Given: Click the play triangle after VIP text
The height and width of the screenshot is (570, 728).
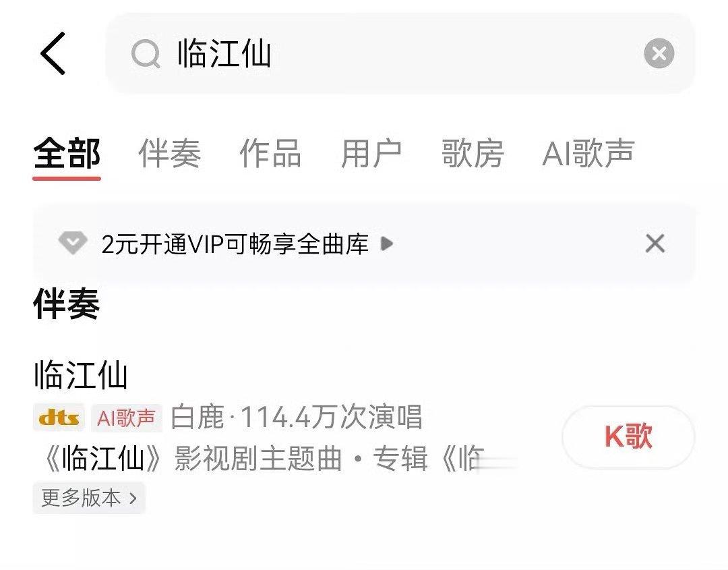Looking at the screenshot, I should 387,244.
